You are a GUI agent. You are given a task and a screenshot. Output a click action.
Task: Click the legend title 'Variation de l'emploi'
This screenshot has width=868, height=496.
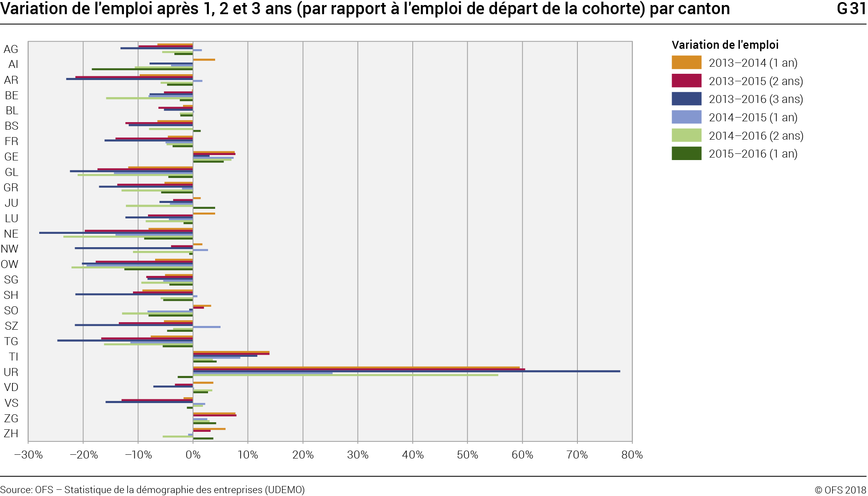pyautogui.click(x=725, y=45)
